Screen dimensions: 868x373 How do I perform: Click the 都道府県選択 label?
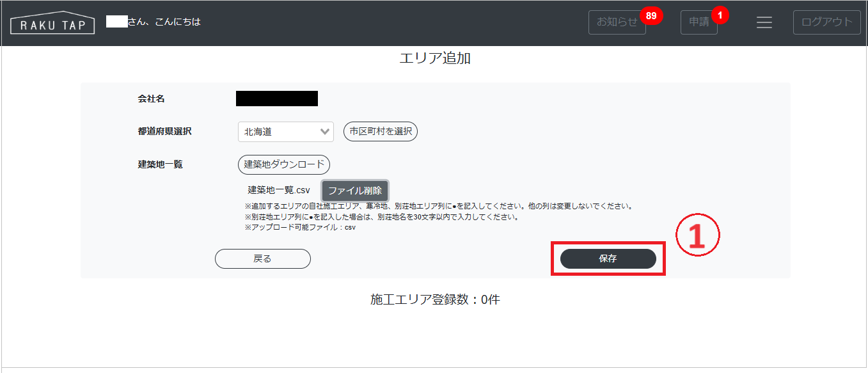165,131
